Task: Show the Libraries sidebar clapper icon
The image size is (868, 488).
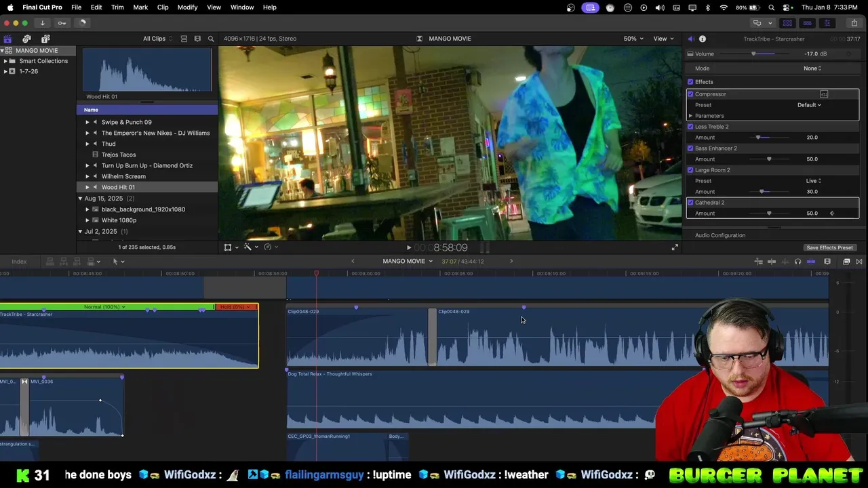Action: coord(7,39)
